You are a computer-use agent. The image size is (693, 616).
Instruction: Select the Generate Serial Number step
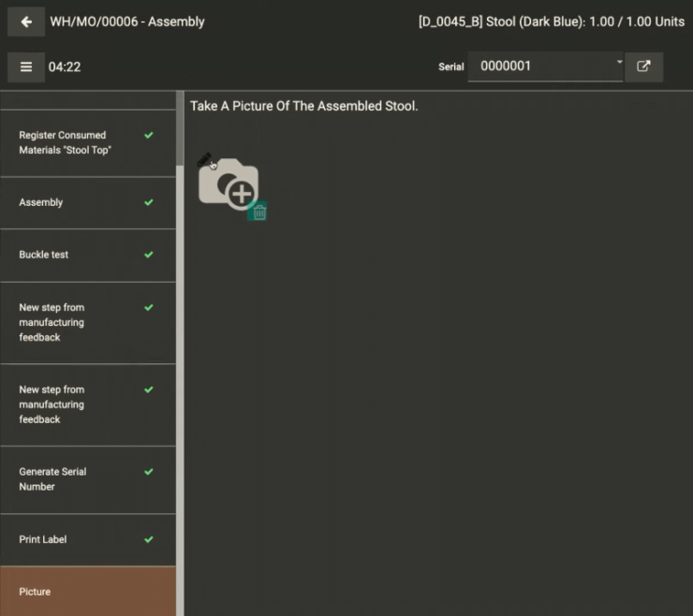88,479
